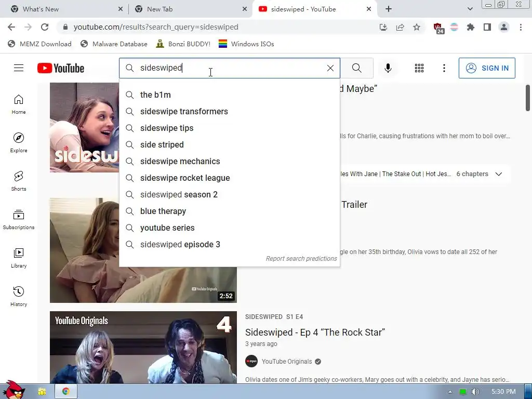Viewport: 532px width, 399px height.
Task: Select suggestion "side striped"
Action: 229,144
